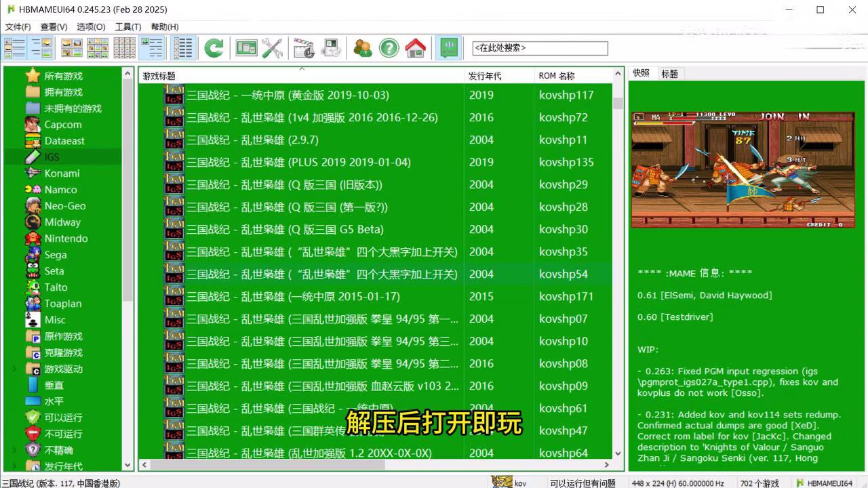Select the Sega Sonic folder
868x488 pixels.
tap(55, 255)
